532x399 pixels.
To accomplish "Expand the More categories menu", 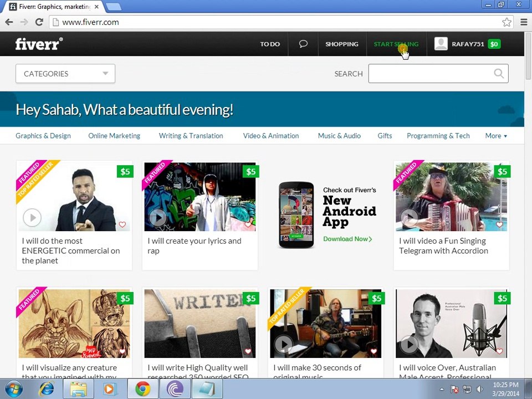I will point(496,136).
